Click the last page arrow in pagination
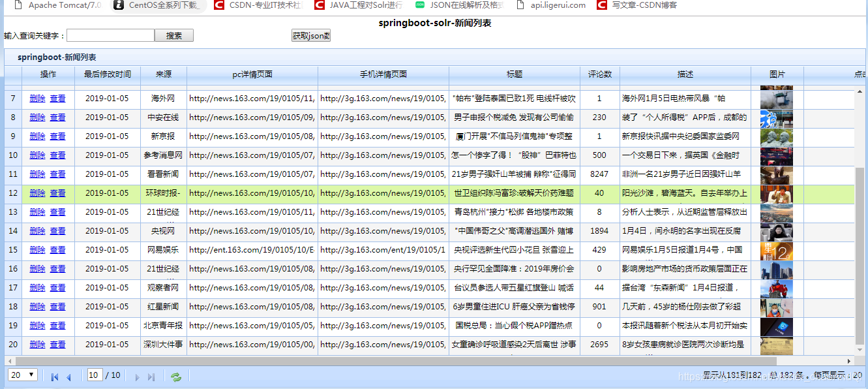This screenshot has width=868, height=389. (x=151, y=377)
